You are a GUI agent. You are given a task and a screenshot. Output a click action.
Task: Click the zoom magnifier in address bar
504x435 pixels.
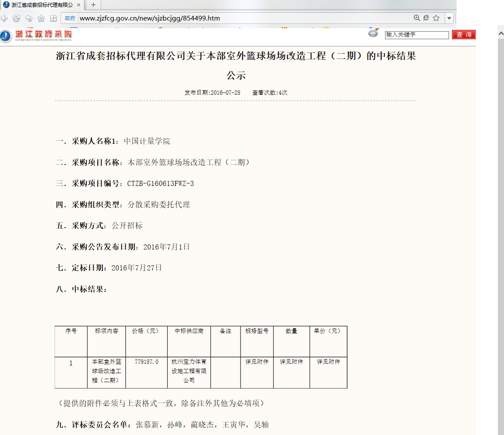417,18
